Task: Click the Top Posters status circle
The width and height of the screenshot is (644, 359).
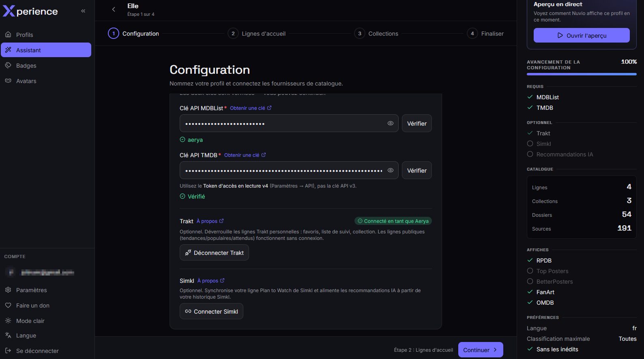Action: pyautogui.click(x=530, y=271)
